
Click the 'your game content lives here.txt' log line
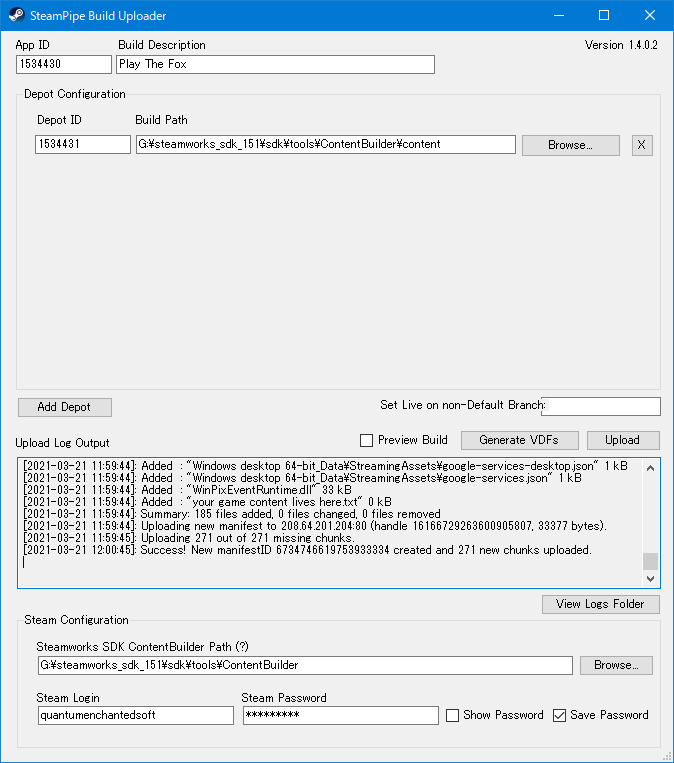coord(207,502)
